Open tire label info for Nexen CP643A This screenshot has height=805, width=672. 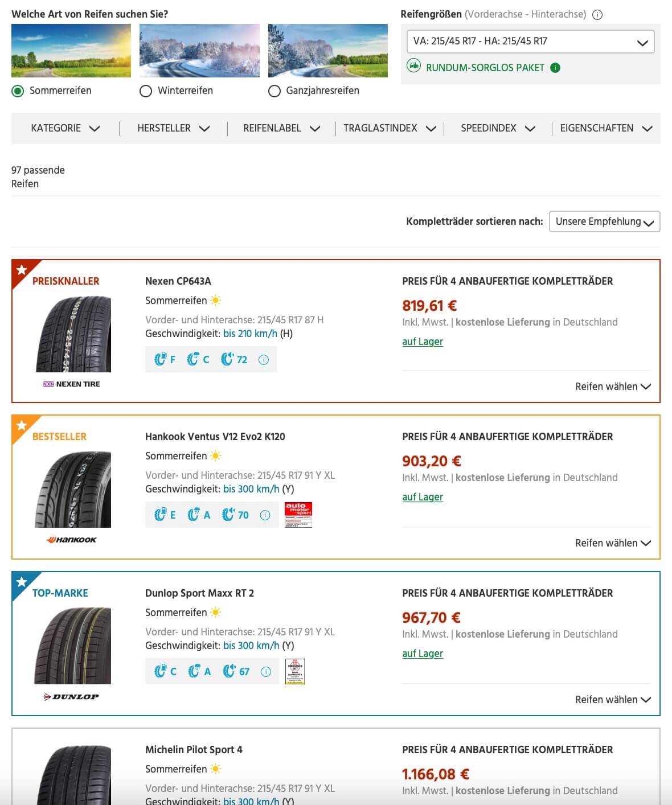(264, 360)
